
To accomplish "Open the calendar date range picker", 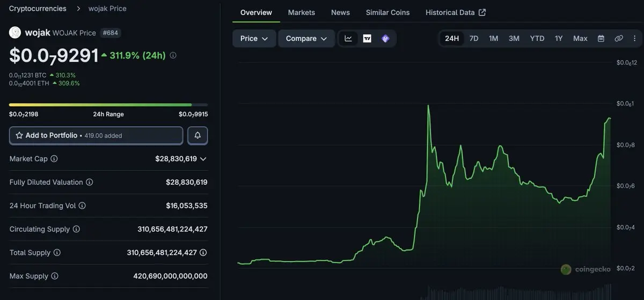I will 601,39.
